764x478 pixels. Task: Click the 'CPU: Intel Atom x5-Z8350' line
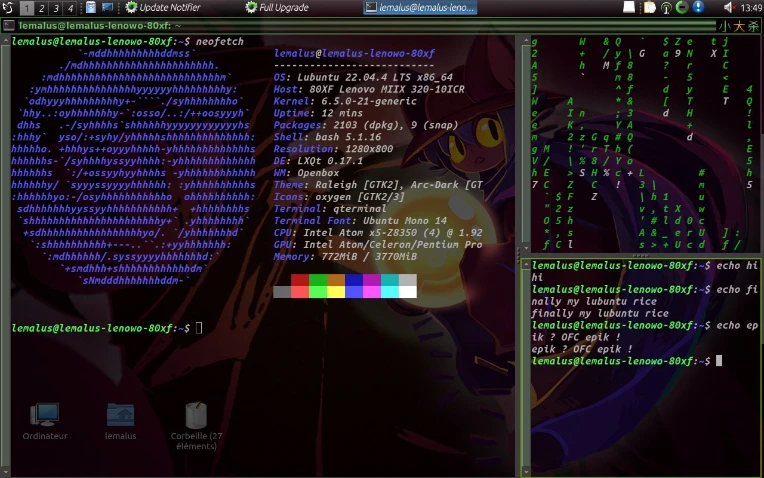pyautogui.click(x=378, y=232)
